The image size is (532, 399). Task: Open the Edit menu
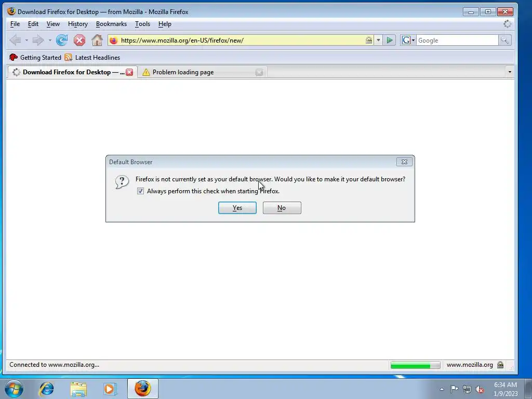coord(33,24)
